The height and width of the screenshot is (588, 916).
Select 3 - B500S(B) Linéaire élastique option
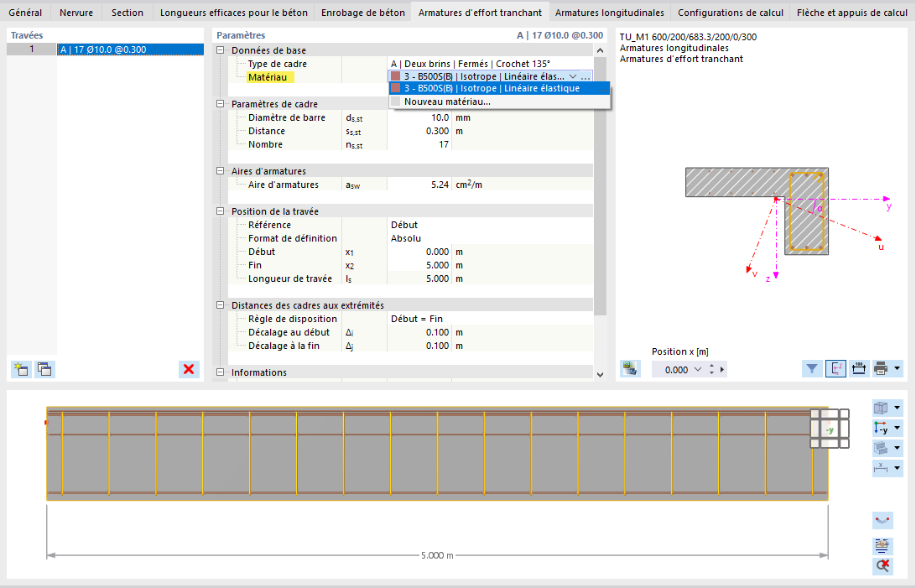499,88
